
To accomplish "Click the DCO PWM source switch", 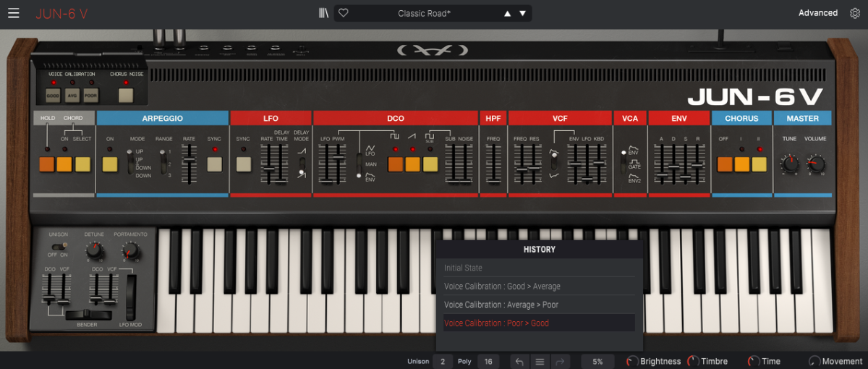I will pyautogui.click(x=358, y=165).
